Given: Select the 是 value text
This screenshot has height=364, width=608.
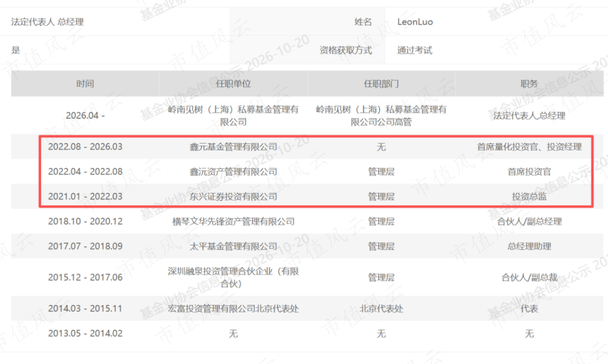Looking at the screenshot, I should coord(15,50).
